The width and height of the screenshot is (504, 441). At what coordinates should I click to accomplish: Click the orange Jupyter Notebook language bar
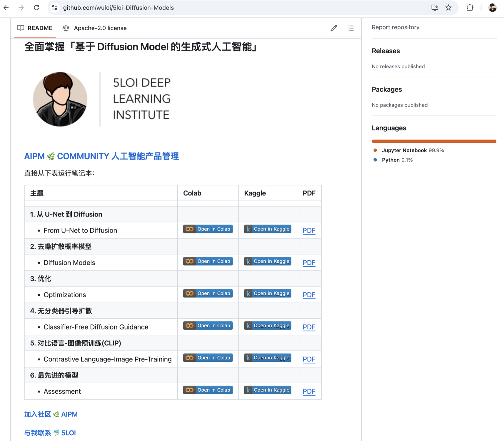pos(433,142)
